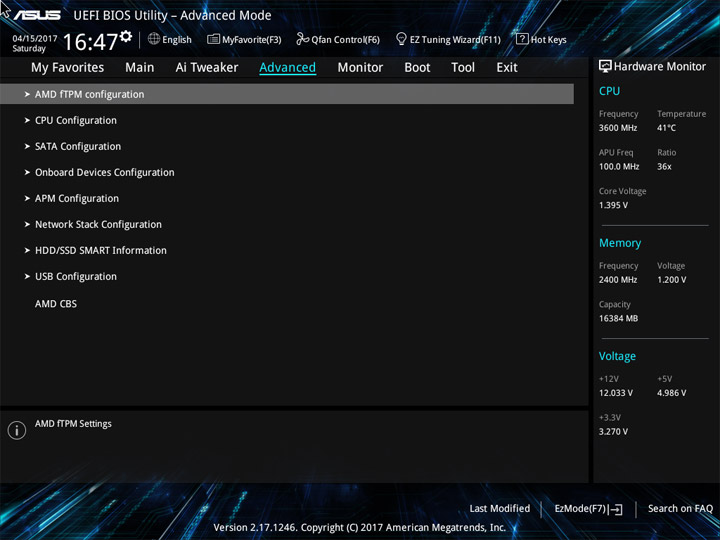Click the 100.0 MHz APU Freq value
Image resolution: width=720 pixels, height=540 pixels.
click(x=619, y=166)
